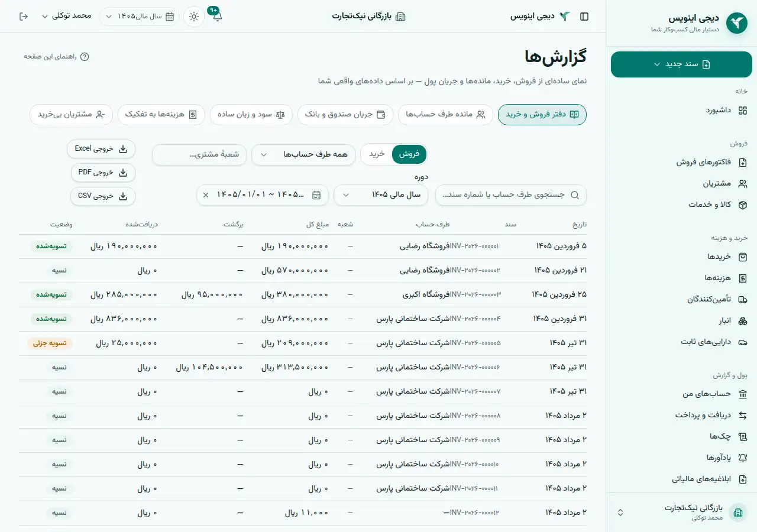Open دارایی‌های ثابت in sidebar
The image size is (757, 532).
pos(681,342)
